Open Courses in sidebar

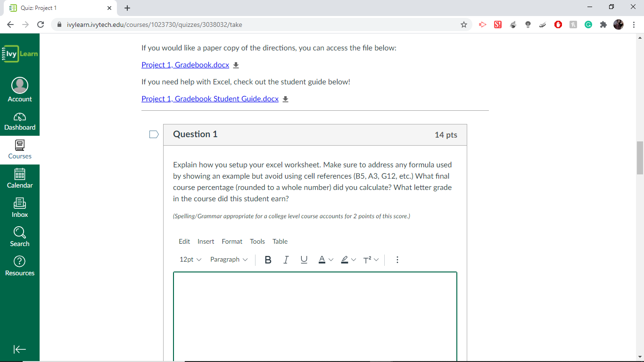pos(20,150)
